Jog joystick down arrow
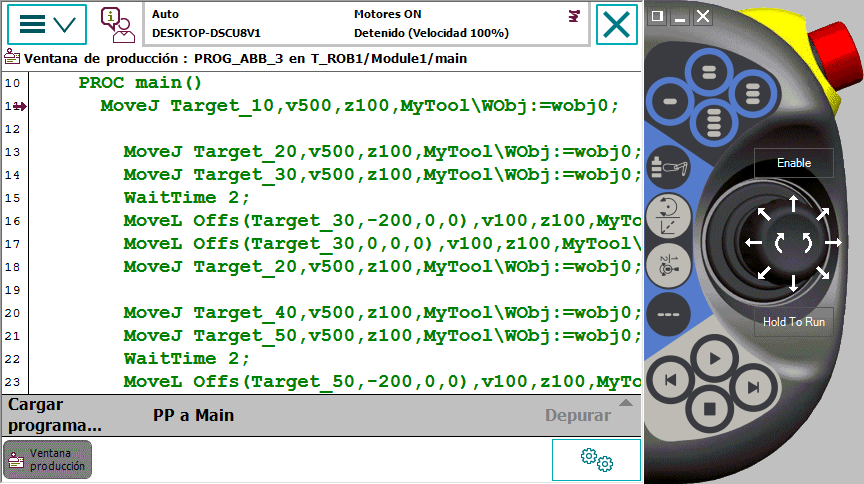The image size is (864, 484). pyautogui.click(x=793, y=283)
